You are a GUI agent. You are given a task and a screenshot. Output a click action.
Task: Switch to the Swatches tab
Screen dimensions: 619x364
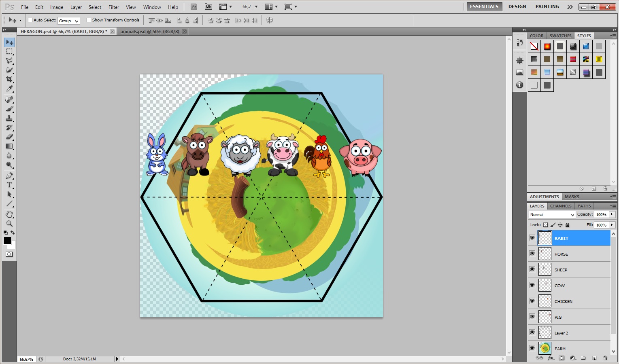pyautogui.click(x=561, y=36)
